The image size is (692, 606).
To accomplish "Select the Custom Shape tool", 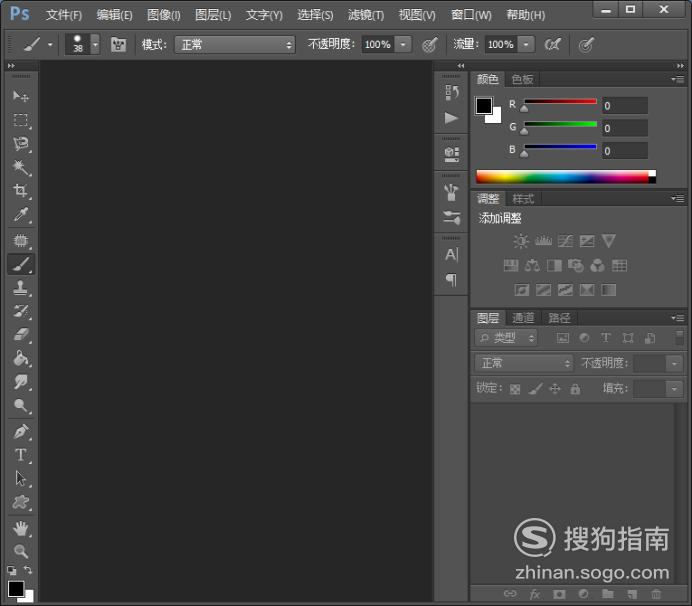I will pos(20,502).
